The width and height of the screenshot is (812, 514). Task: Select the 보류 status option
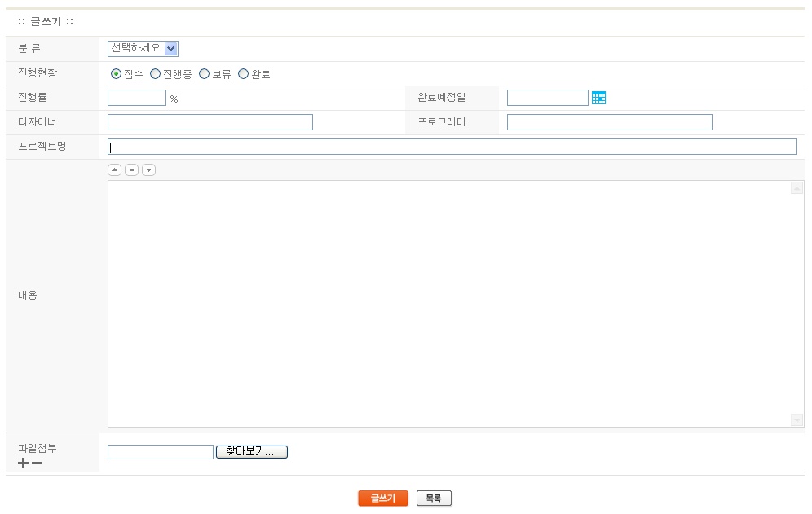point(205,74)
